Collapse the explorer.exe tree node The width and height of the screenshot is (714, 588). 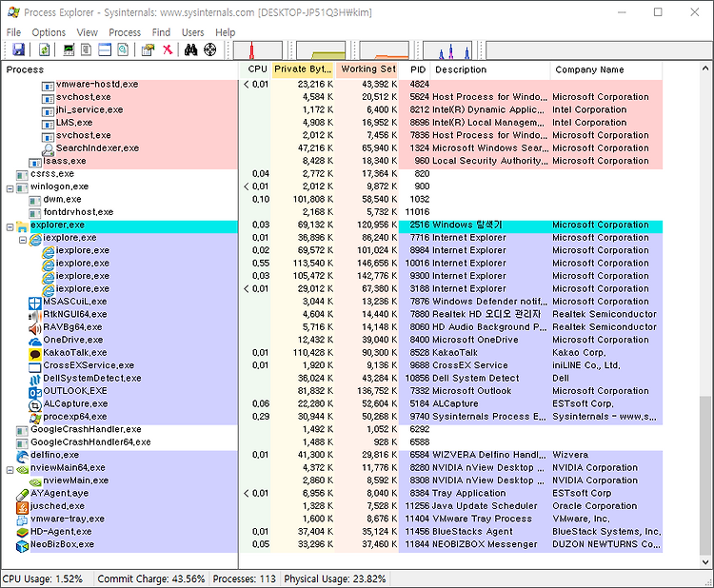[10, 226]
